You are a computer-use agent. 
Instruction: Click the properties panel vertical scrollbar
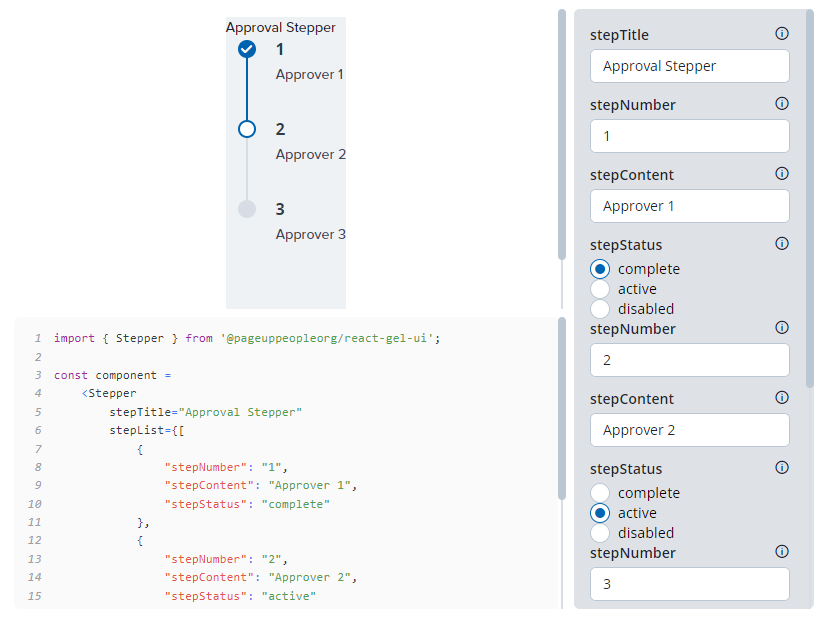point(810,200)
